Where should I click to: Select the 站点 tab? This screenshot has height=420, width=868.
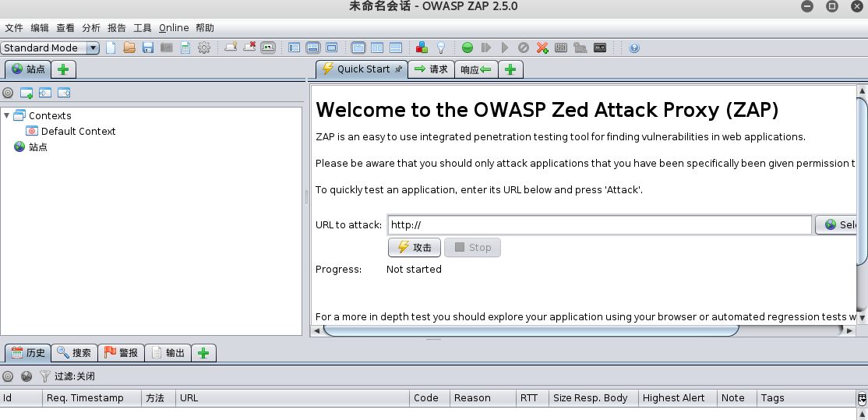(28, 69)
